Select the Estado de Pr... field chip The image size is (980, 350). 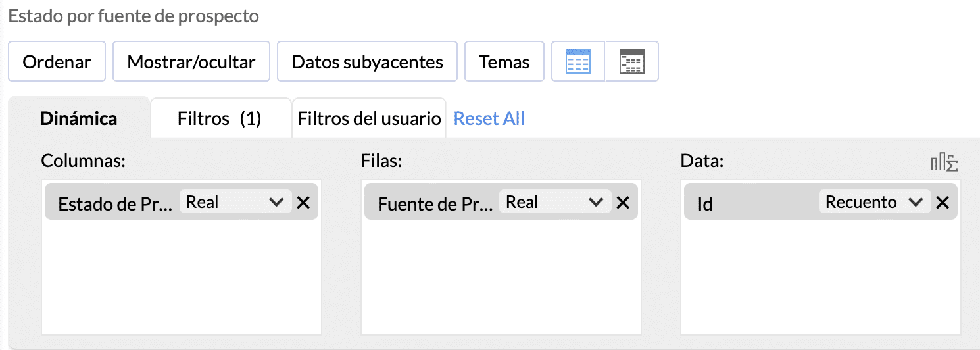(x=114, y=204)
